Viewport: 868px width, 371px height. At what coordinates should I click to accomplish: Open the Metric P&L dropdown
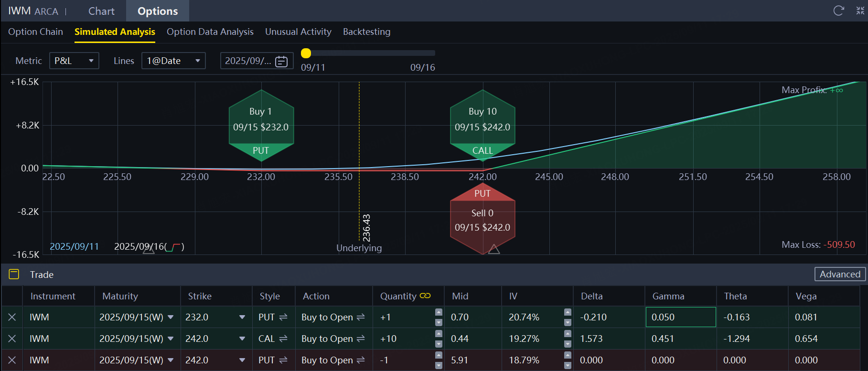click(x=74, y=61)
